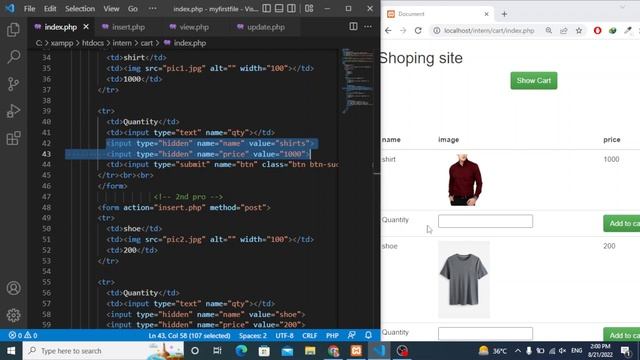
Task: Open the Extensions view
Action: (x=13, y=138)
